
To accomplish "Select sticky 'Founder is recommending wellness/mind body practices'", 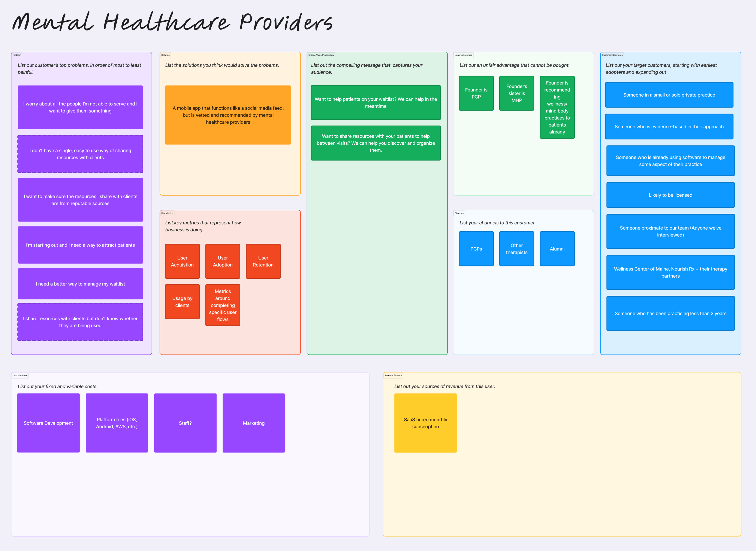I will pos(557,107).
